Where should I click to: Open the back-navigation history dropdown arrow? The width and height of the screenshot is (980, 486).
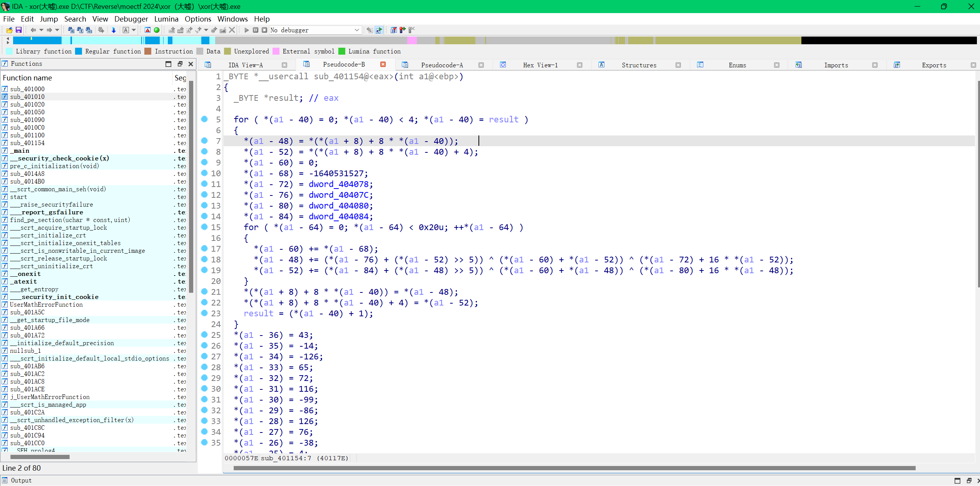pos(41,30)
